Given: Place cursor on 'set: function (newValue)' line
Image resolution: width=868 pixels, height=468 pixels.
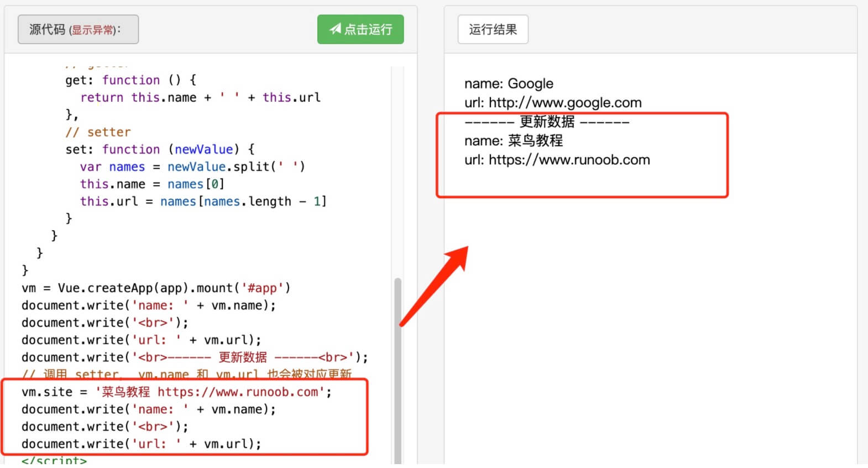Looking at the screenshot, I should click(x=160, y=149).
